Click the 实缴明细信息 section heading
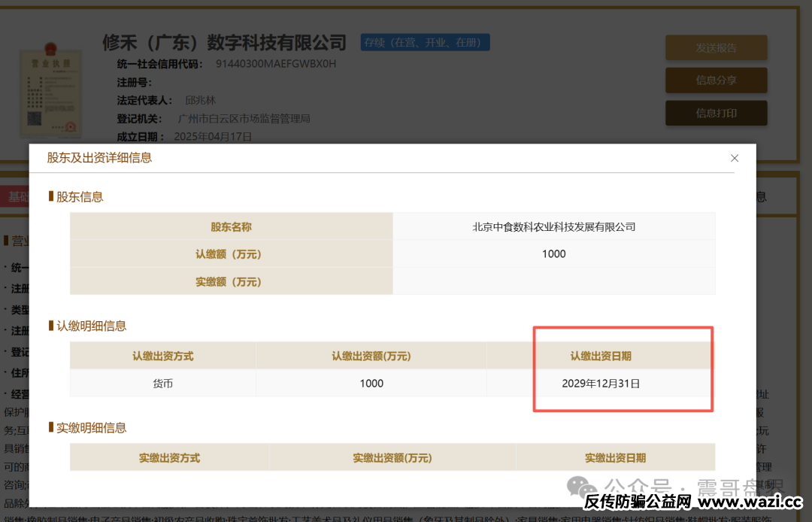 (91, 428)
